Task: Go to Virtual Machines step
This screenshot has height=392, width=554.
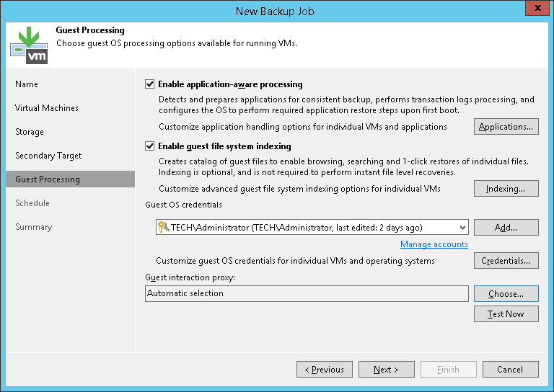Action: [x=47, y=108]
